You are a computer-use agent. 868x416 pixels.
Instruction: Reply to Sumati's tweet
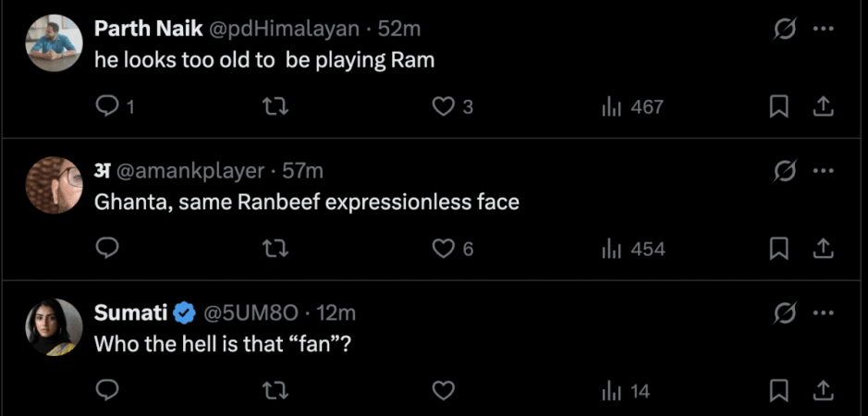(x=108, y=391)
